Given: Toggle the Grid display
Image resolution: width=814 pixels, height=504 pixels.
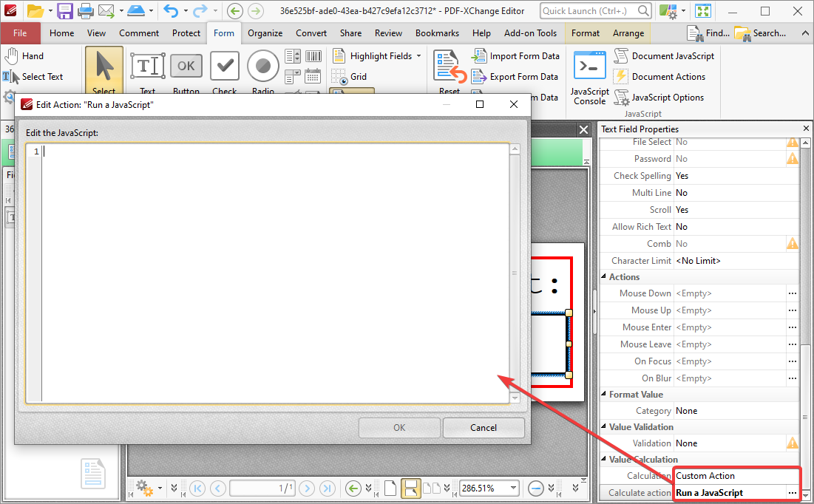Looking at the screenshot, I should (350, 77).
